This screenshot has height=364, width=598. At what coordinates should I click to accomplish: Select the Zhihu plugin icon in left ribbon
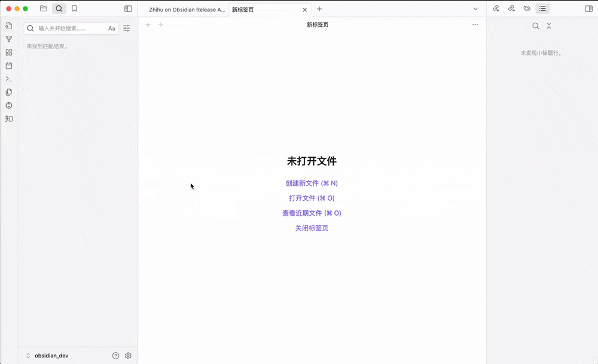[8, 118]
